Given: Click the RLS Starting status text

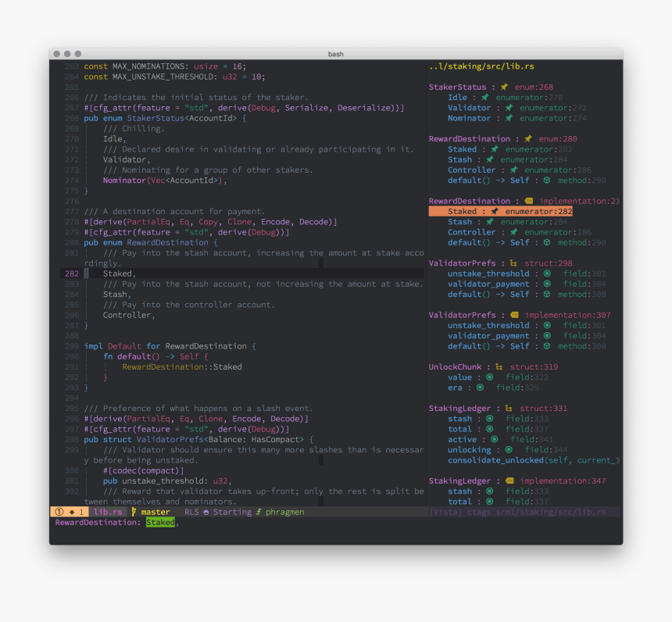Looking at the screenshot, I should 216,511.
